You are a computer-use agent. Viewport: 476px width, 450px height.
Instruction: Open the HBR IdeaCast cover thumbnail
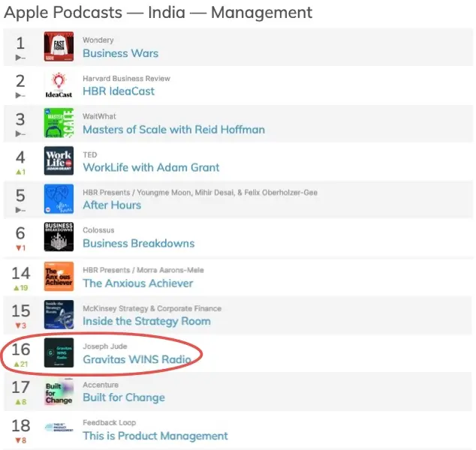[59, 85]
